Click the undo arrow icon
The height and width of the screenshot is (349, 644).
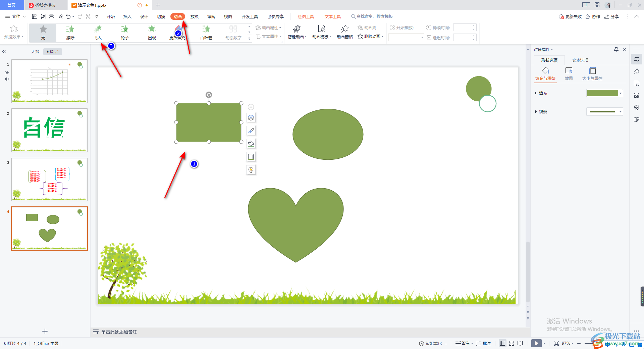68,16
